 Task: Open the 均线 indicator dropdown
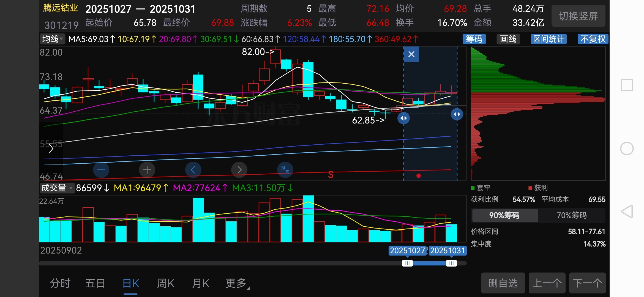click(x=52, y=39)
